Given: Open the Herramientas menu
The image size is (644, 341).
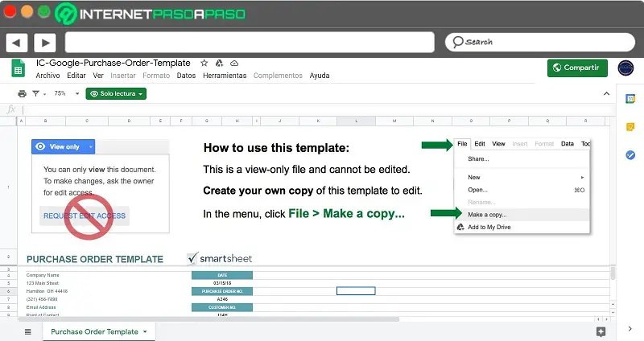Looking at the screenshot, I should [x=225, y=76].
